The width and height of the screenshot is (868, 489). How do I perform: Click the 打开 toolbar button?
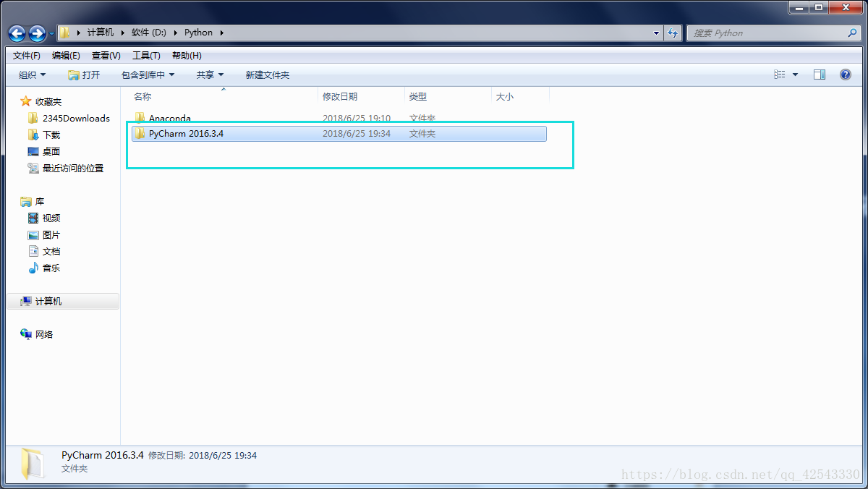tap(84, 75)
